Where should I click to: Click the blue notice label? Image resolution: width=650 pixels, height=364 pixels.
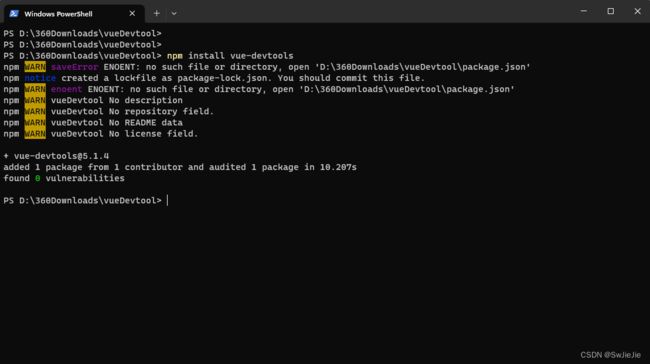coord(40,78)
